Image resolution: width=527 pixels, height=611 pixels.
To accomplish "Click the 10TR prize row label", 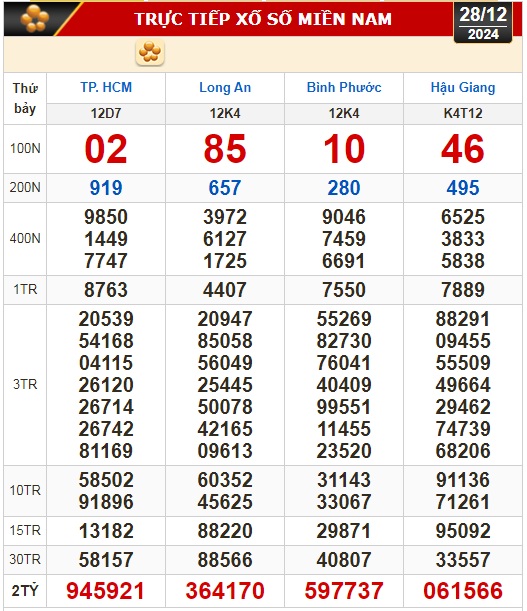I will click(25, 490).
